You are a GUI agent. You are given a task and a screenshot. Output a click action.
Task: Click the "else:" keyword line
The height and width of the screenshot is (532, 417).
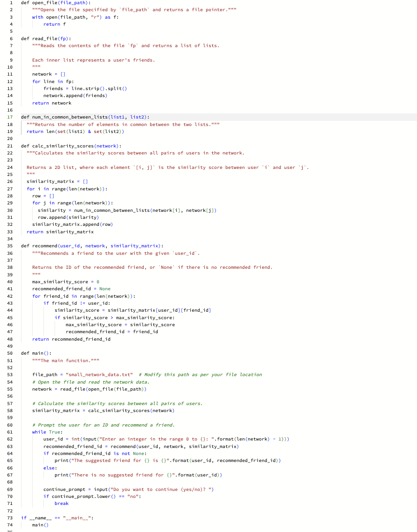(x=50, y=468)
